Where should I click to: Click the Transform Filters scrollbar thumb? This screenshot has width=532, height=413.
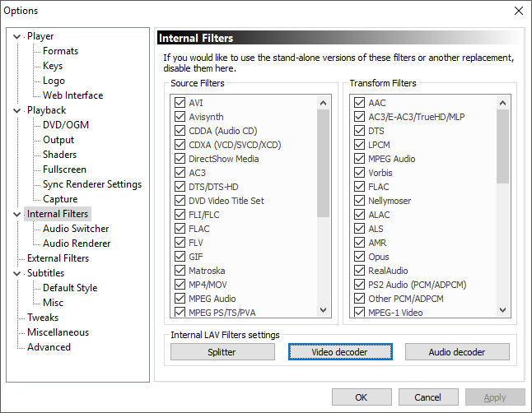(503, 146)
